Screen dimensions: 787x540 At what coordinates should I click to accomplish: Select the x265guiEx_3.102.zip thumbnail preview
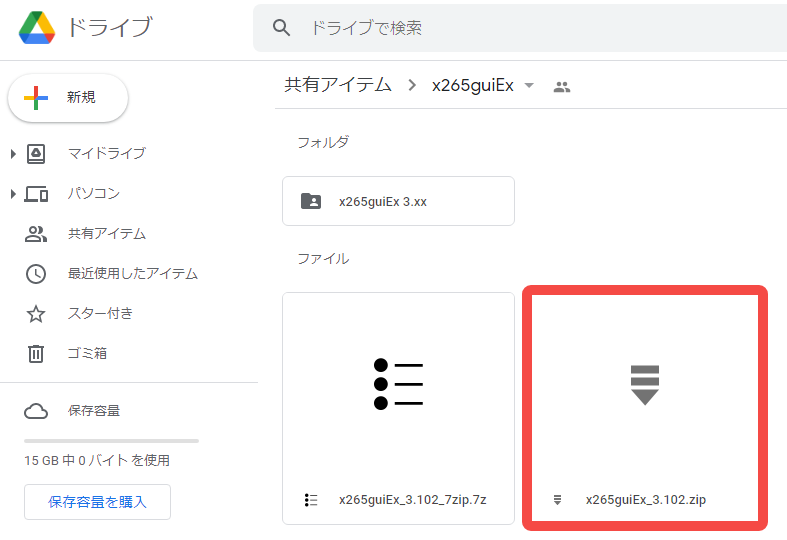point(645,384)
